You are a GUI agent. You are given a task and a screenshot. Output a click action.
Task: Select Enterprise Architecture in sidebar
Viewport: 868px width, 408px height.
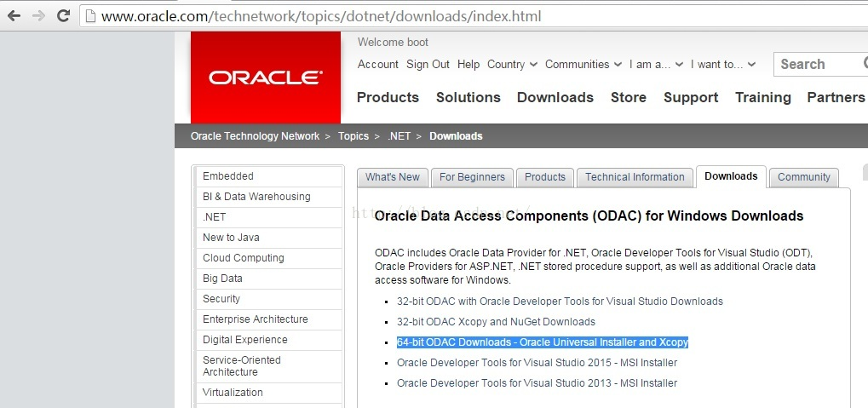269,319
